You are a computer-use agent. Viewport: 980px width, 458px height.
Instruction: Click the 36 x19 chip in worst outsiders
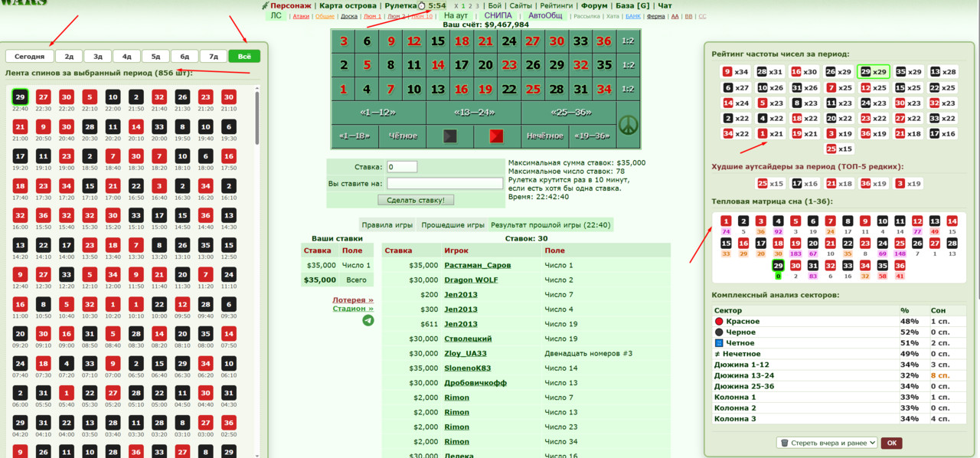click(x=873, y=183)
